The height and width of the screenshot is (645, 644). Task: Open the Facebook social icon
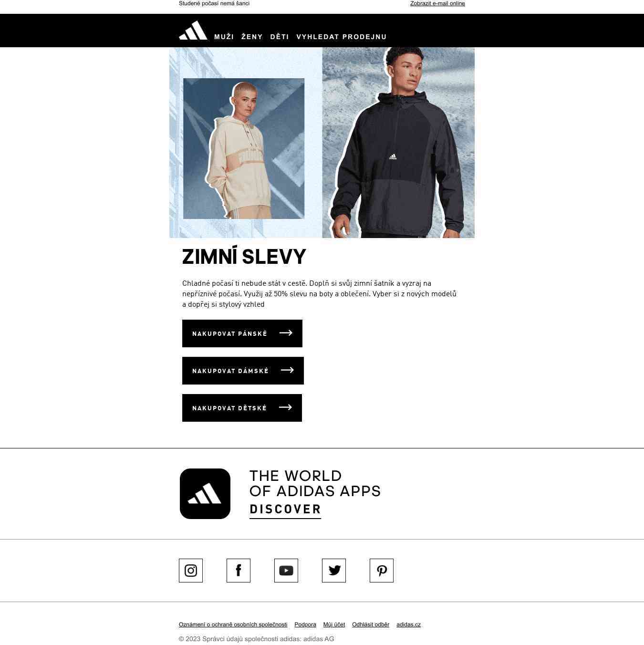click(239, 571)
